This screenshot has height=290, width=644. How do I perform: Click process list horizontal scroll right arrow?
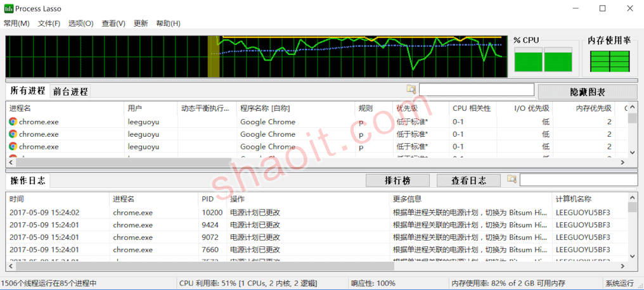click(x=622, y=163)
